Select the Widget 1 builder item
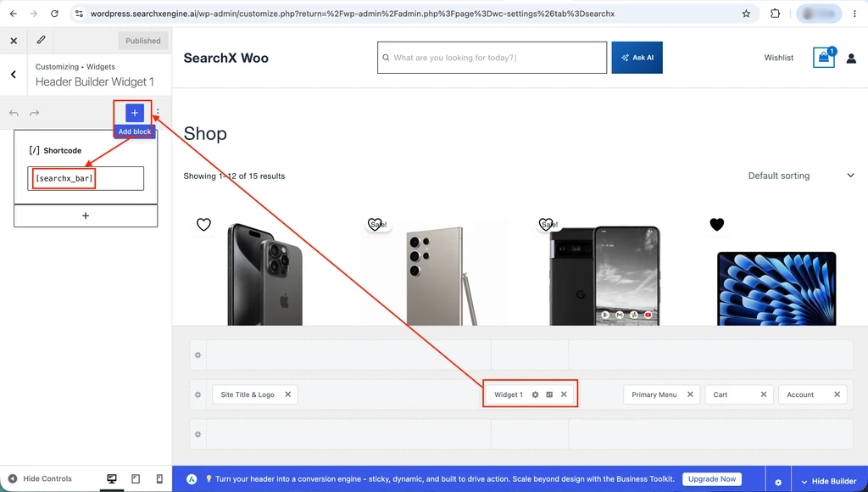This screenshot has width=868, height=492. [509, 394]
